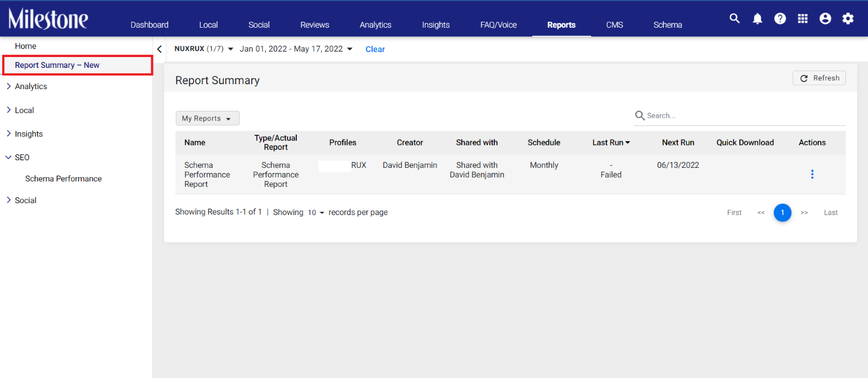Click the Monthly schedule cell
This screenshot has width=868, height=378.
544,165
